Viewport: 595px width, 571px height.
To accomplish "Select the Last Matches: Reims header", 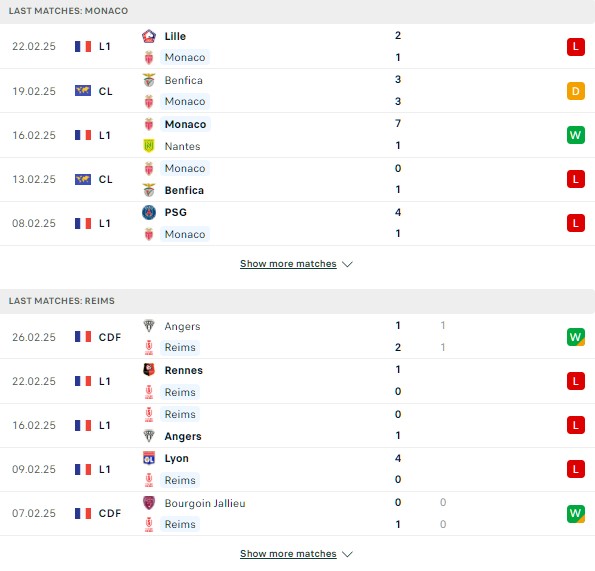I will click(x=298, y=301).
